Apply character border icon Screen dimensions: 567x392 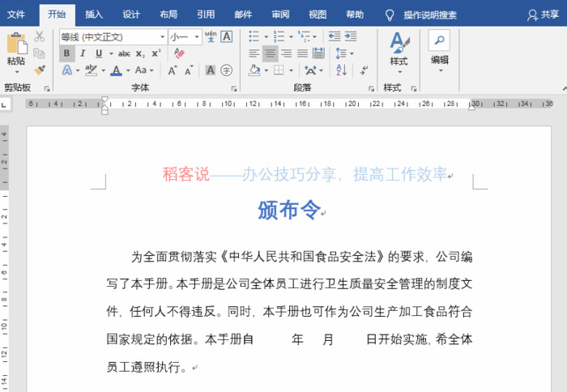[226, 36]
